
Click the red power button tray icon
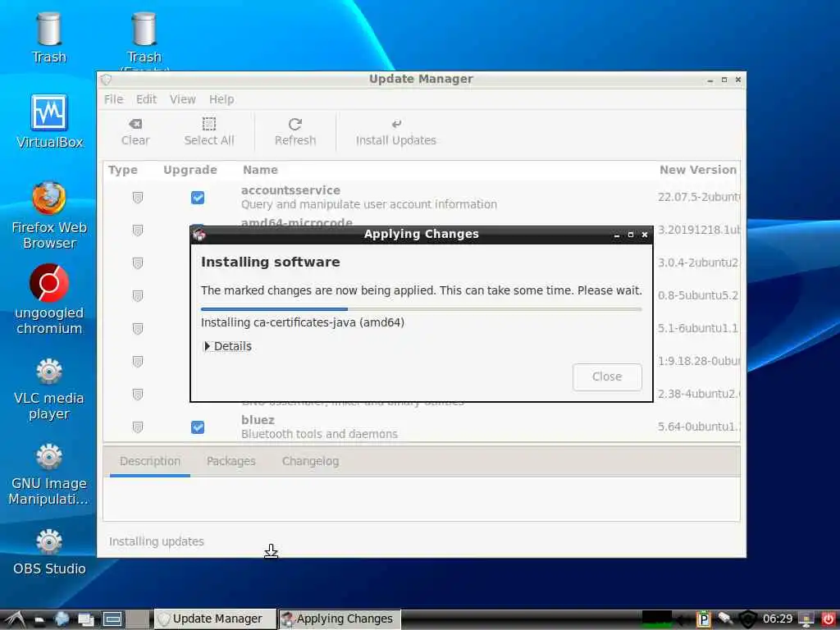(828, 619)
